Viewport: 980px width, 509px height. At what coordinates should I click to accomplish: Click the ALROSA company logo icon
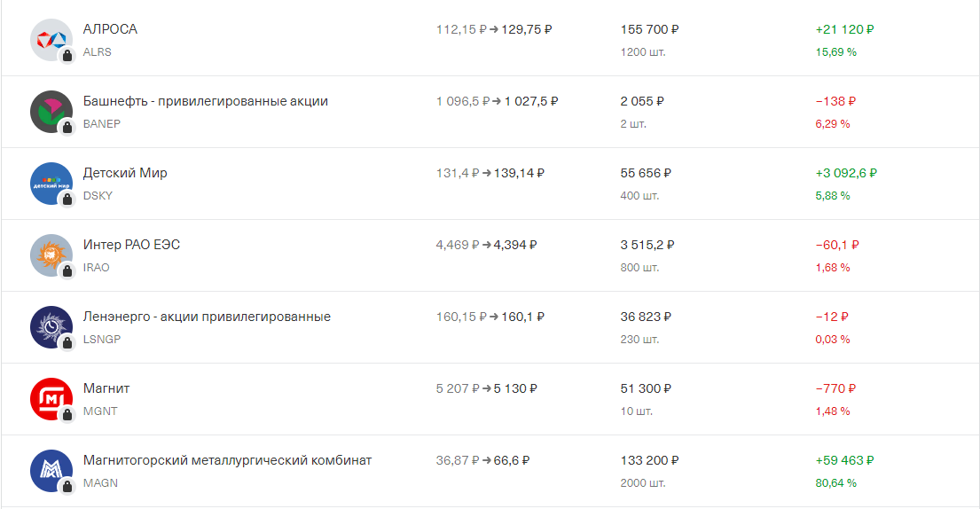[51, 40]
